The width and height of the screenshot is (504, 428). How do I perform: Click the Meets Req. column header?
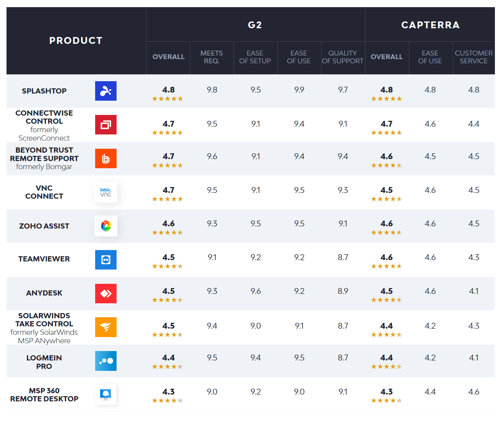tap(212, 57)
